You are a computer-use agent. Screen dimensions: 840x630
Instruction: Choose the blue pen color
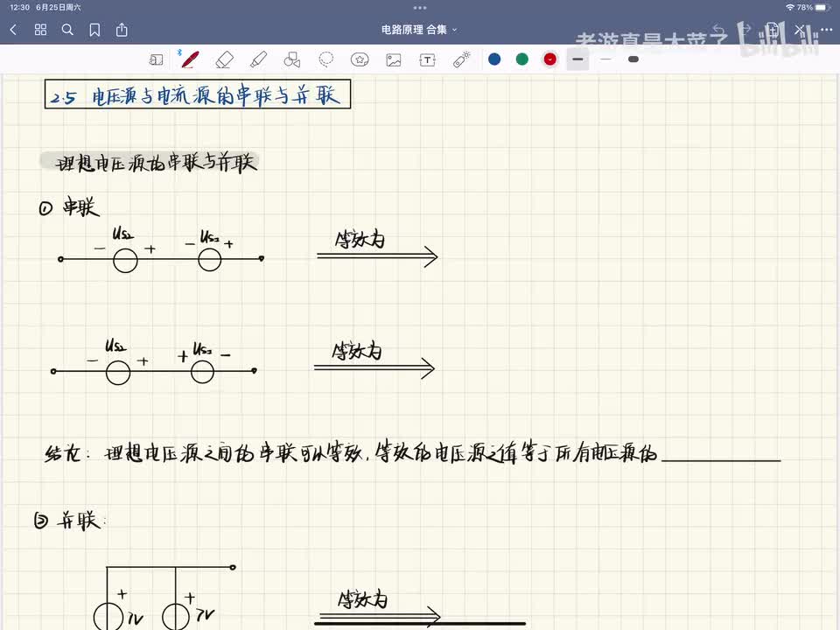tap(494, 59)
